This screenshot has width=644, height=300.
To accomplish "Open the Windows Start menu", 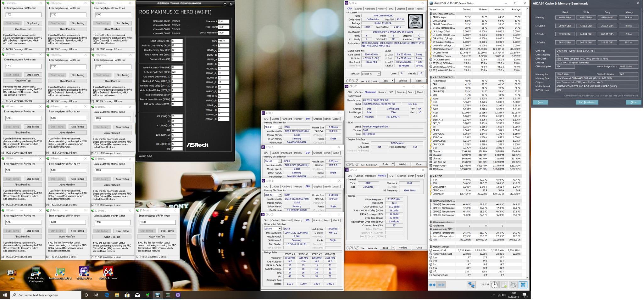I will [5, 295].
